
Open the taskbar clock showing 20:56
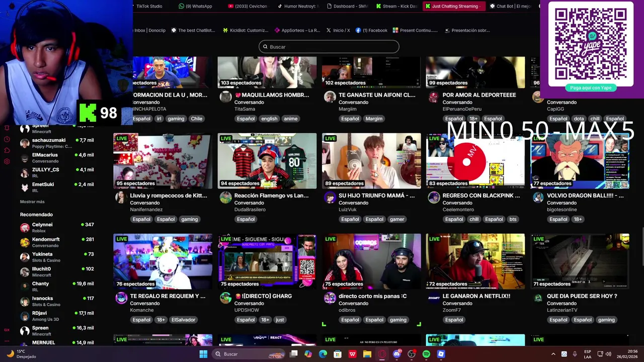pyautogui.click(x=627, y=354)
